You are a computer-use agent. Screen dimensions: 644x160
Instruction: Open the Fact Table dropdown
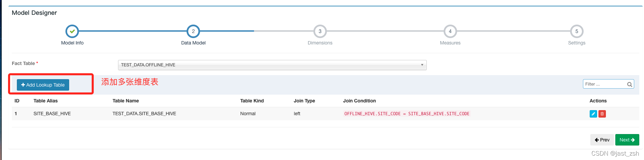272,65
